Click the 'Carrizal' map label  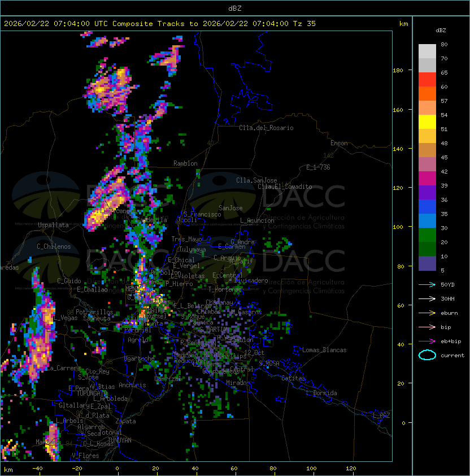pyautogui.click(x=168, y=379)
